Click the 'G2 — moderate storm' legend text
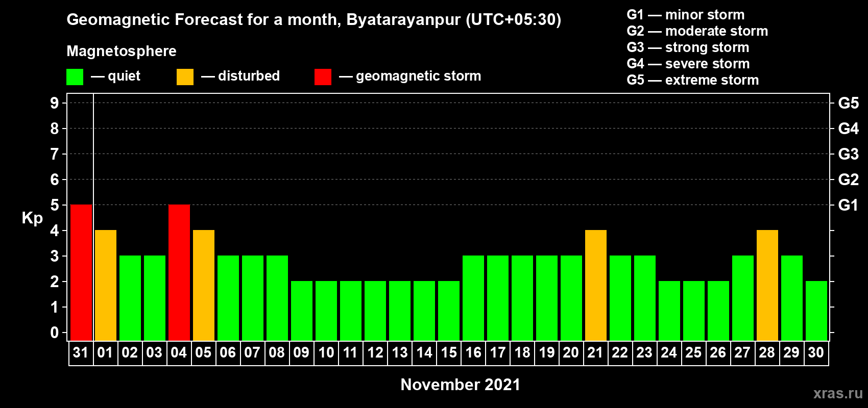The height and width of the screenshot is (408, 868). [697, 31]
